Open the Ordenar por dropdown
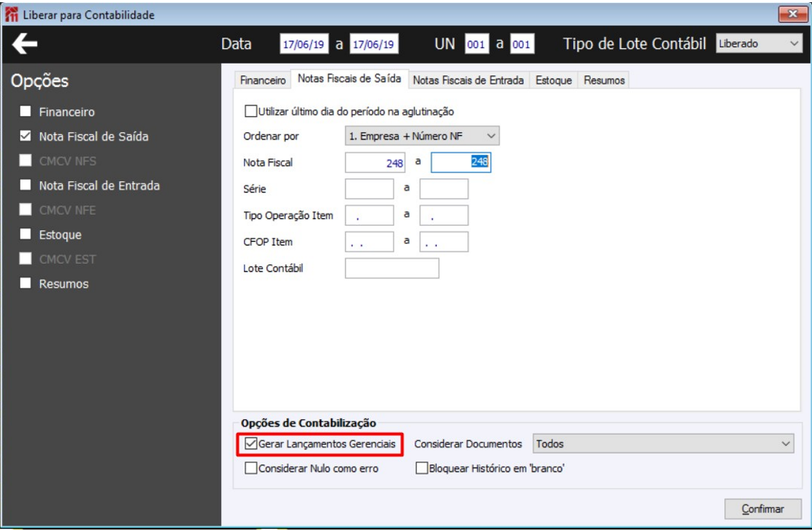This screenshot has width=812, height=531. (x=422, y=137)
